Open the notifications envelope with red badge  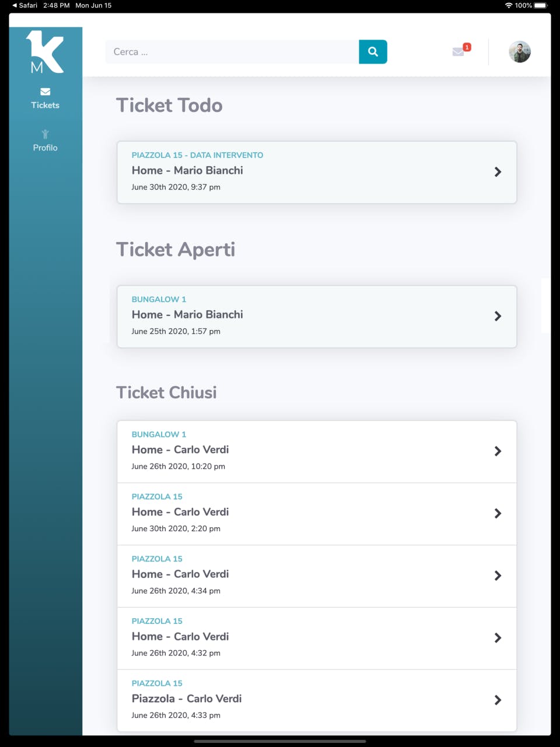point(459,51)
